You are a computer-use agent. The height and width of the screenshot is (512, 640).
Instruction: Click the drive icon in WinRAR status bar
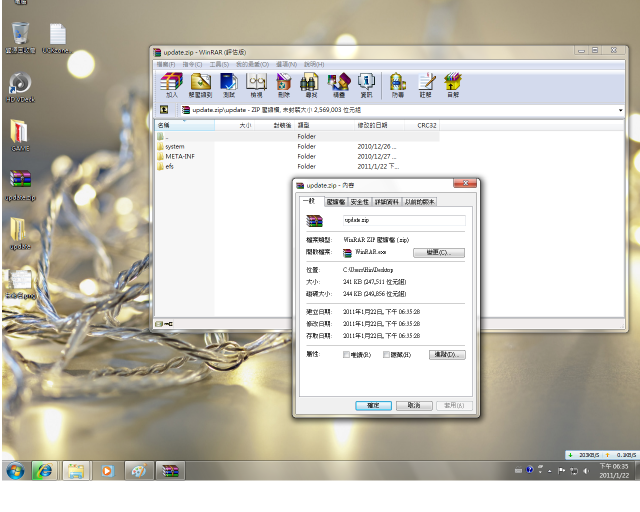pyautogui.click(x=159, y=324)
